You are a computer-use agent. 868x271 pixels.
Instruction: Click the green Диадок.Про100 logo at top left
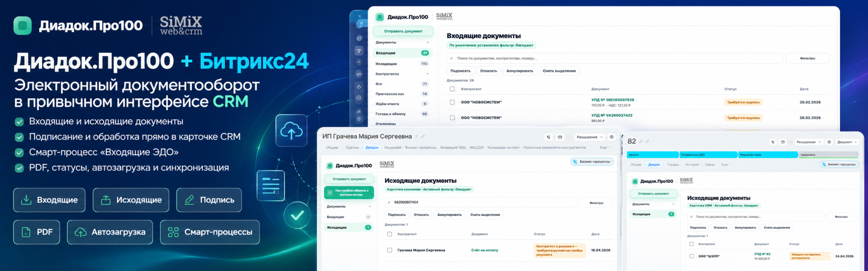tap(23, 26)
